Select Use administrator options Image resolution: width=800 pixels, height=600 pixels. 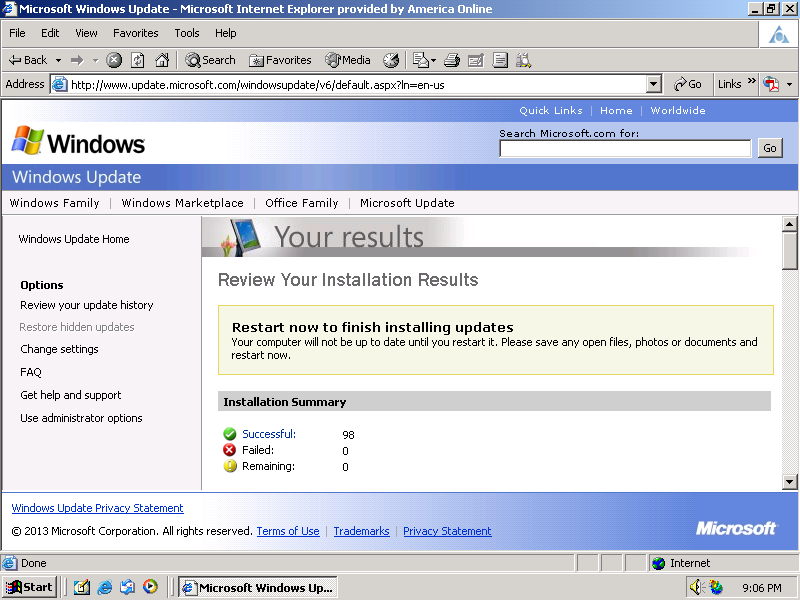coord(81,418)
